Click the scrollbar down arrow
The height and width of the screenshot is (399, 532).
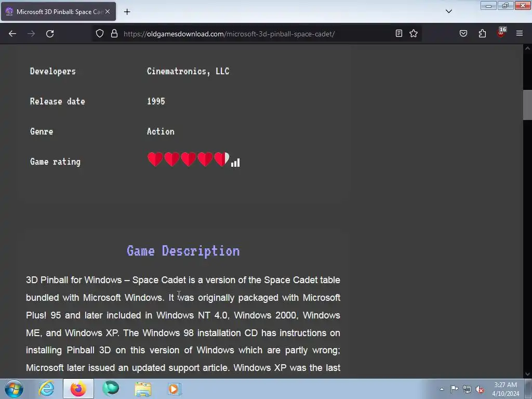point(527,374)
